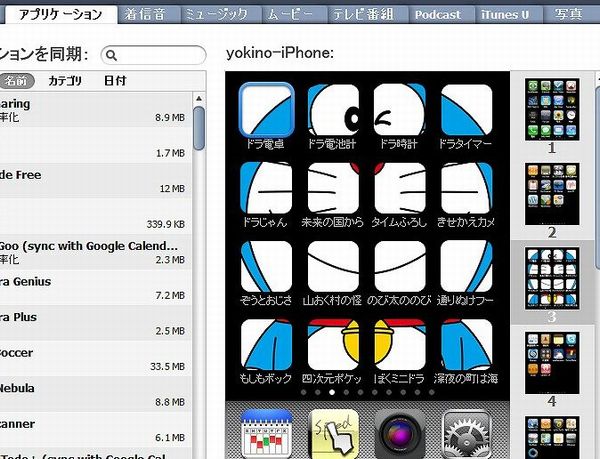Click the 339.9 KB app row
Screen dimensions: 600x459
coord(96,216)
